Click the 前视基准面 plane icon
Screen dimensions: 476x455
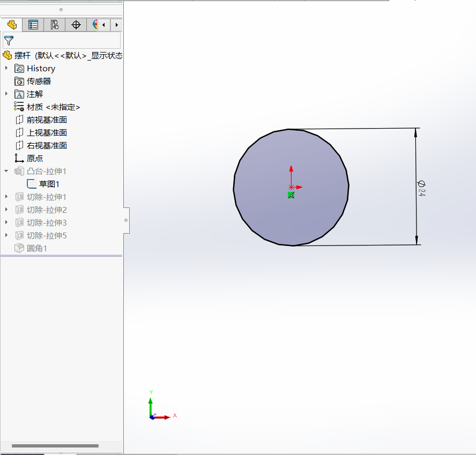[x=19, y=120]
